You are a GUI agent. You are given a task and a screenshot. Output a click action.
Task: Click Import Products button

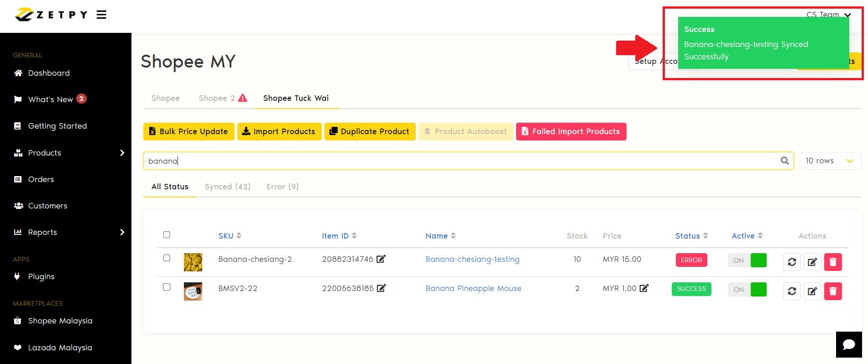click(x=279, y=131)
